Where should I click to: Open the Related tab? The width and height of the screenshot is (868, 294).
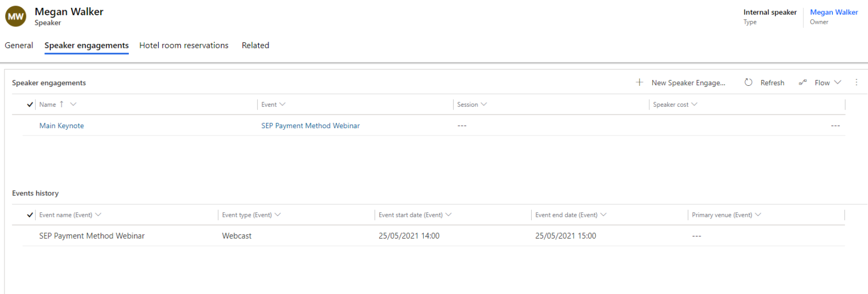(x=255, y=45)
